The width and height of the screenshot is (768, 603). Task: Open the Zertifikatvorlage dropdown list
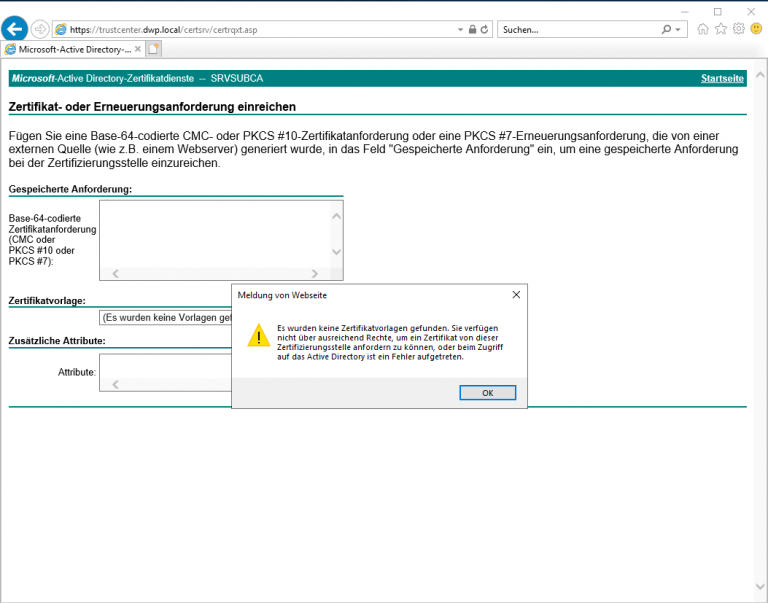166,317
